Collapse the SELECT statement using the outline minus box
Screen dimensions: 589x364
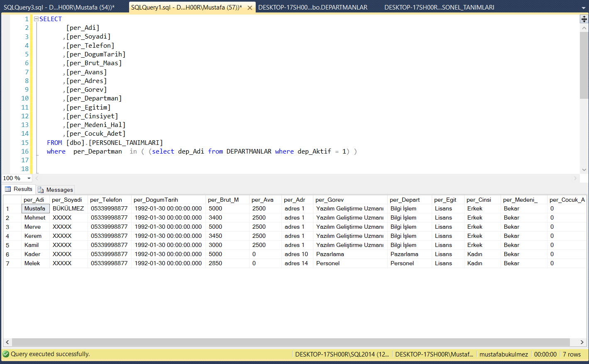pos(36,19)
